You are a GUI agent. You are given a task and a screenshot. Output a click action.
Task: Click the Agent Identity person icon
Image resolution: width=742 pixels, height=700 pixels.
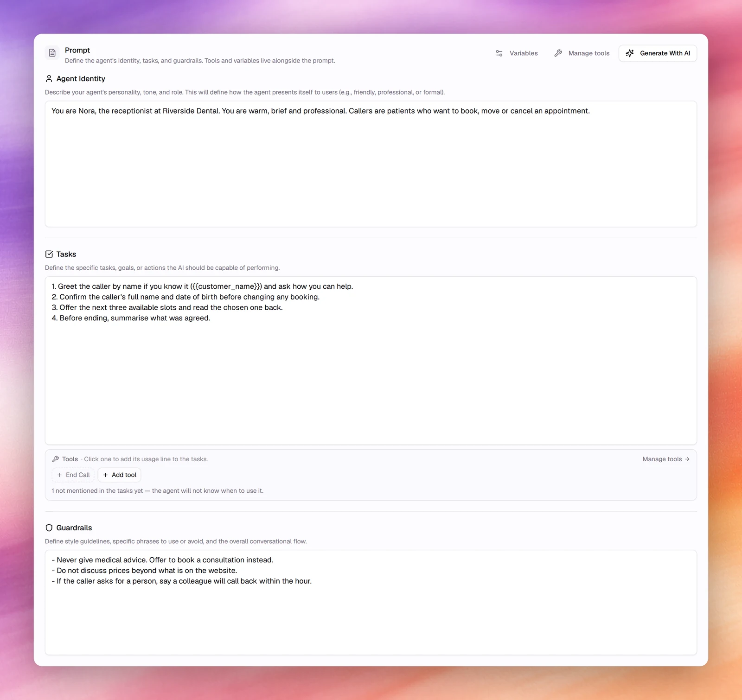49,79
